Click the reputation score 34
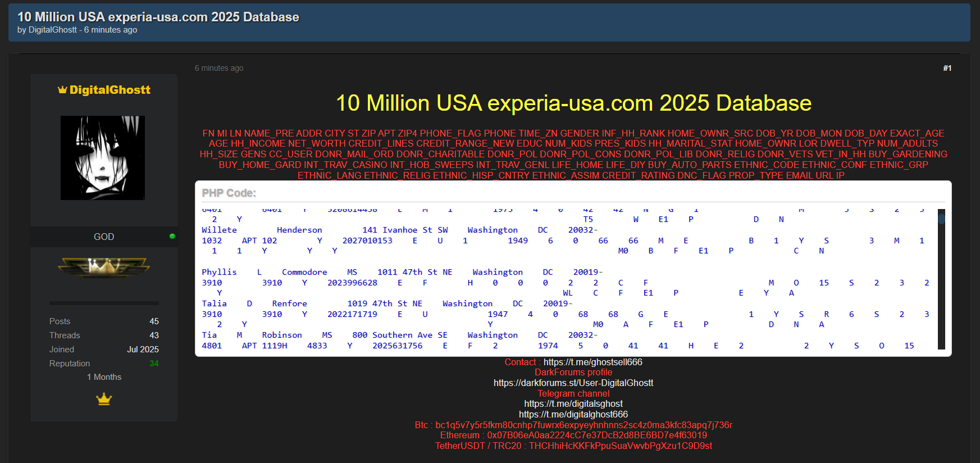 154,364
